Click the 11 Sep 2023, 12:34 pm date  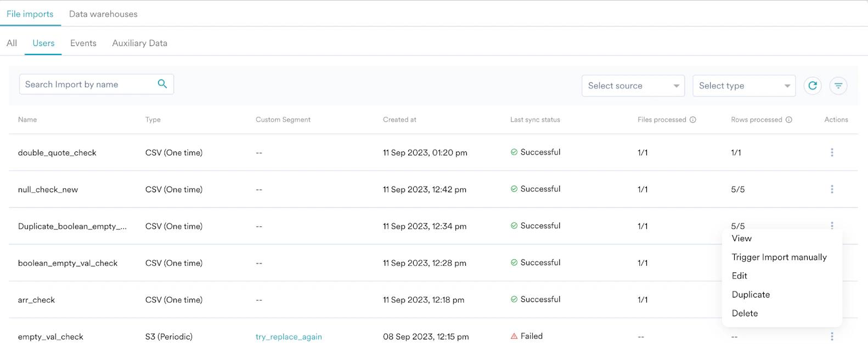(425, 226)
